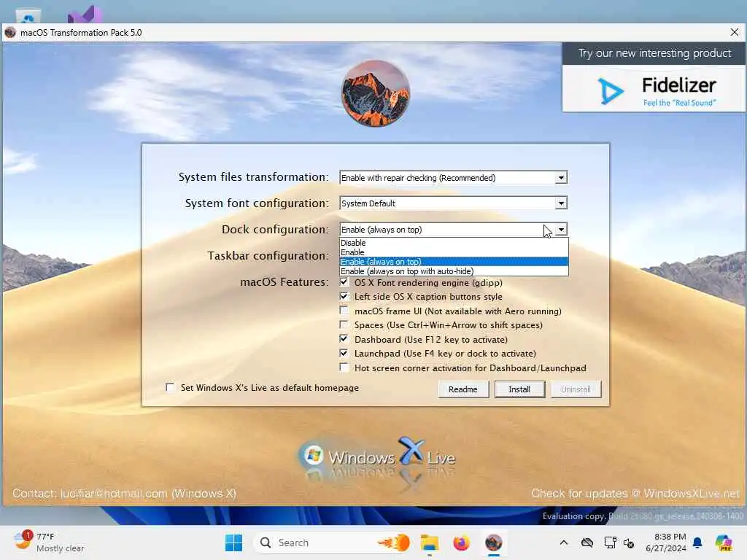Open File Explorer from the taskbar
The height and width of the screenshot is (560, 747).
(429, 542)
